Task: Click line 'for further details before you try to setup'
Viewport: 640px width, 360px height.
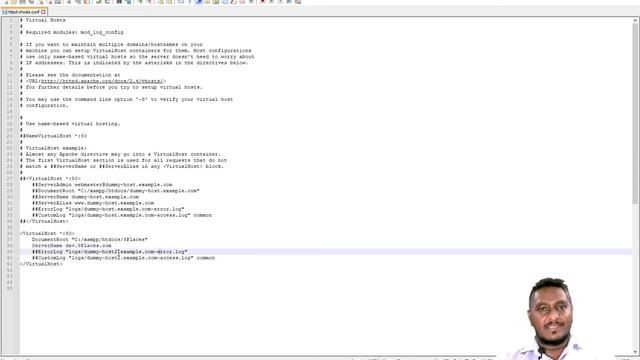Action: pyautogui.click(x=111, y=87)
